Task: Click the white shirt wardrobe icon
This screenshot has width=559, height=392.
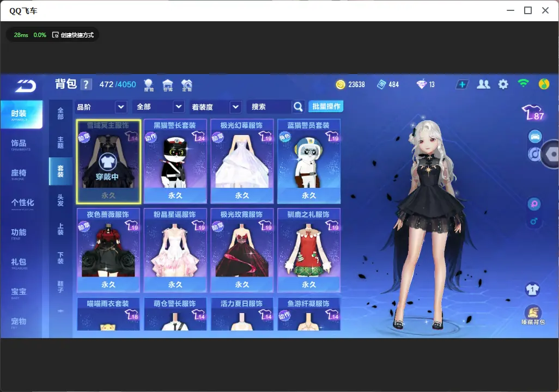Action: 533,289
